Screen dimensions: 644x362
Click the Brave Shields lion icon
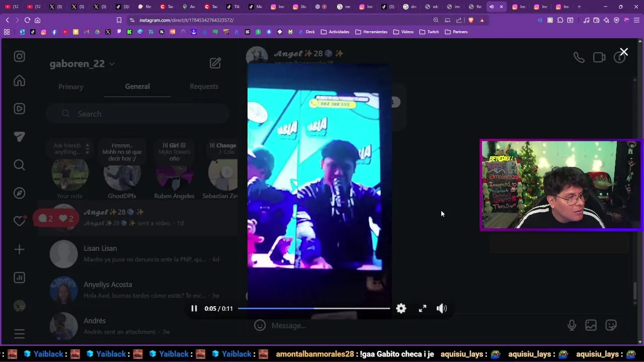pyautogui.click(x=470, y=20)
